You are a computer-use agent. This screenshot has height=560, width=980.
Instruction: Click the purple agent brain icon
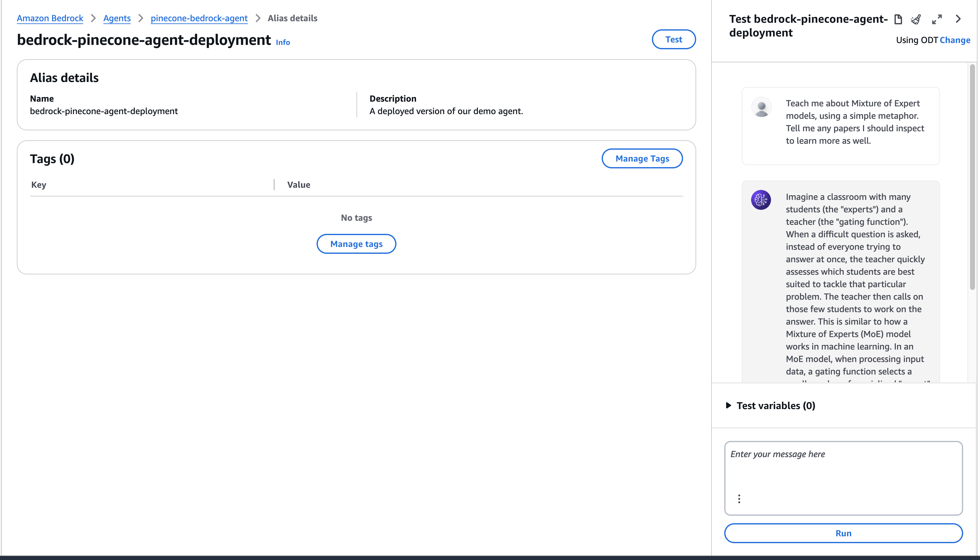pos(761,200)
